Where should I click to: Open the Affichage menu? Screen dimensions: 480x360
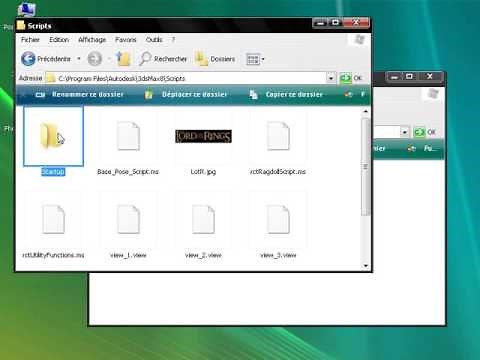pyautogui.click(x=92, y=40)
